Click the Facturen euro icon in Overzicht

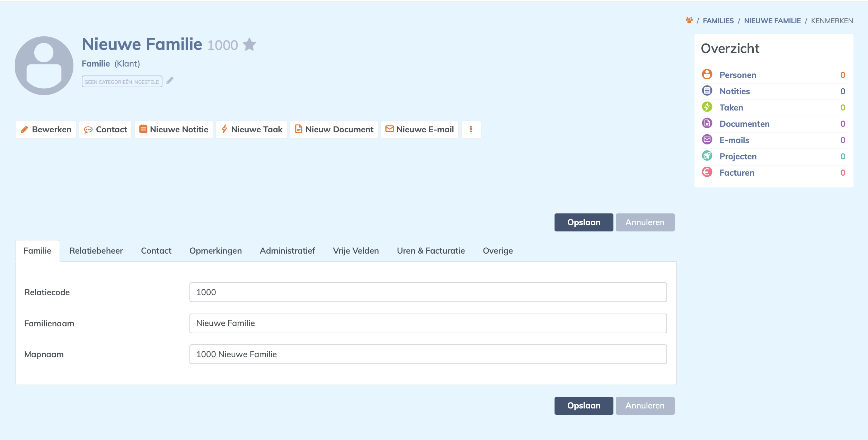click(x=707, y=172)
